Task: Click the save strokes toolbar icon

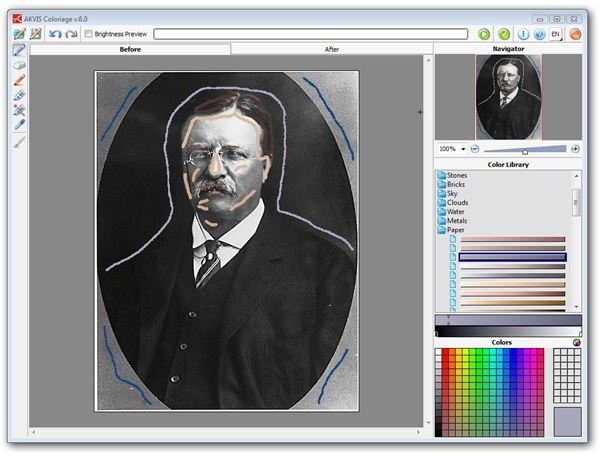Action: click(x=35, y=34)
